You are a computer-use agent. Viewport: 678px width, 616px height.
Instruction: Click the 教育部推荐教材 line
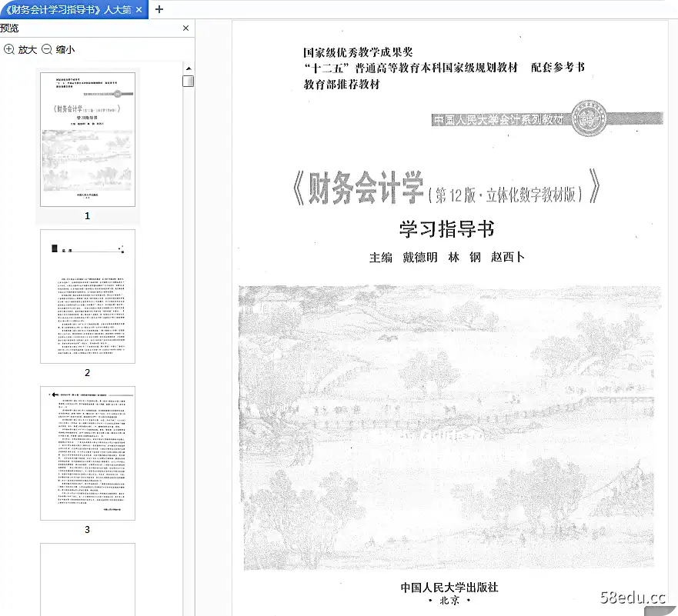(x=342, y=85)
